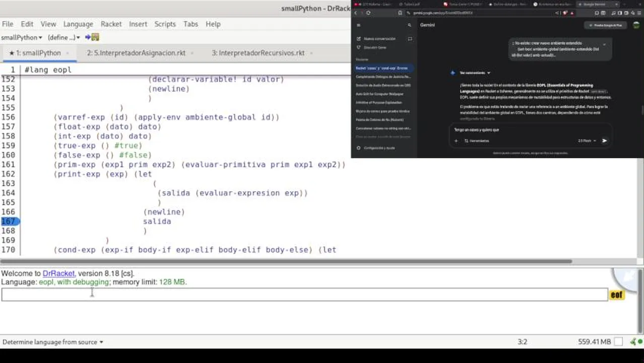Open the Auto Edit for Computer Wallpaper chat
This screenshot has width=644, height=363.
pos(380,94)
